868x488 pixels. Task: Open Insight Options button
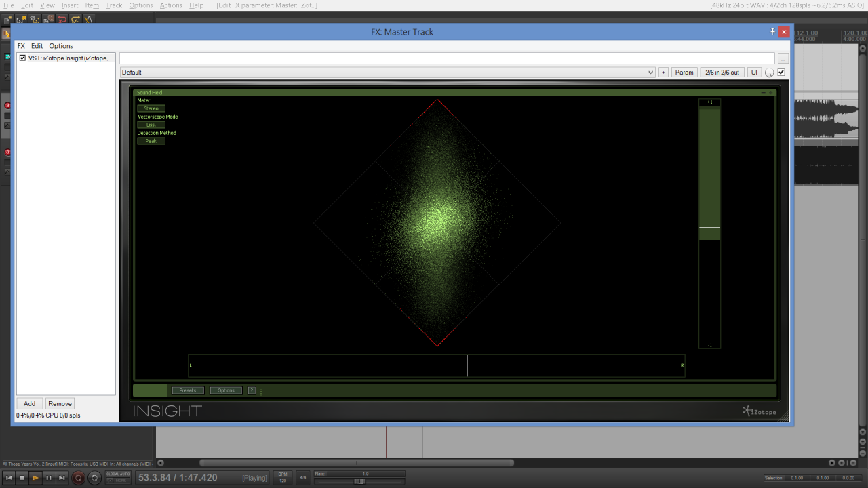click(226, 390)
